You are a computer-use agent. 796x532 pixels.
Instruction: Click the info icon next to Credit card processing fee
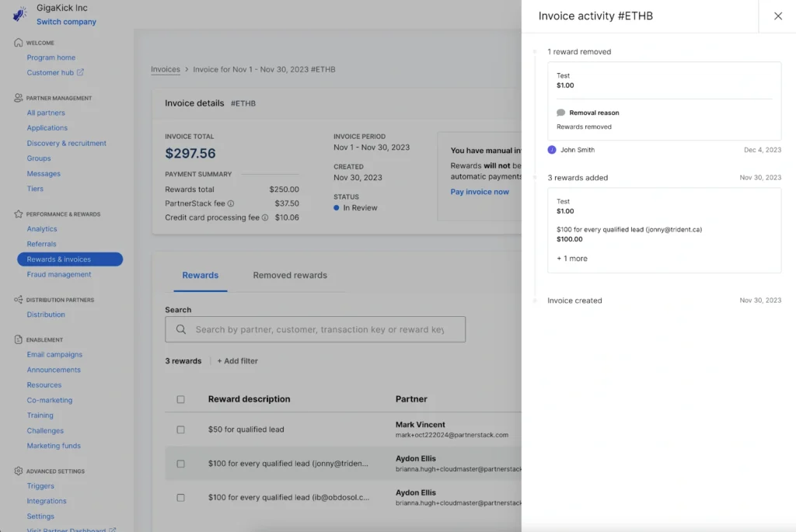(x=265, y=217)
